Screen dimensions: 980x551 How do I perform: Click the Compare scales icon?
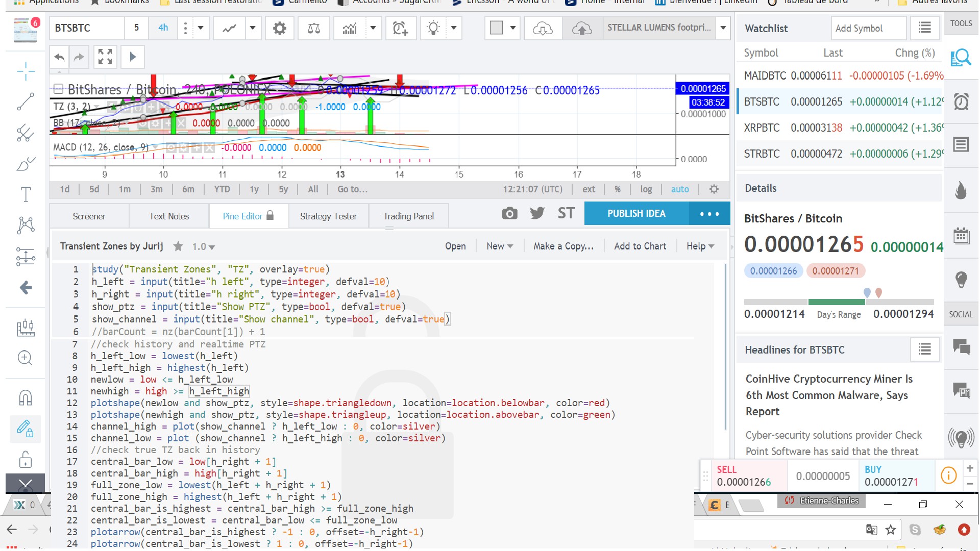314,28
